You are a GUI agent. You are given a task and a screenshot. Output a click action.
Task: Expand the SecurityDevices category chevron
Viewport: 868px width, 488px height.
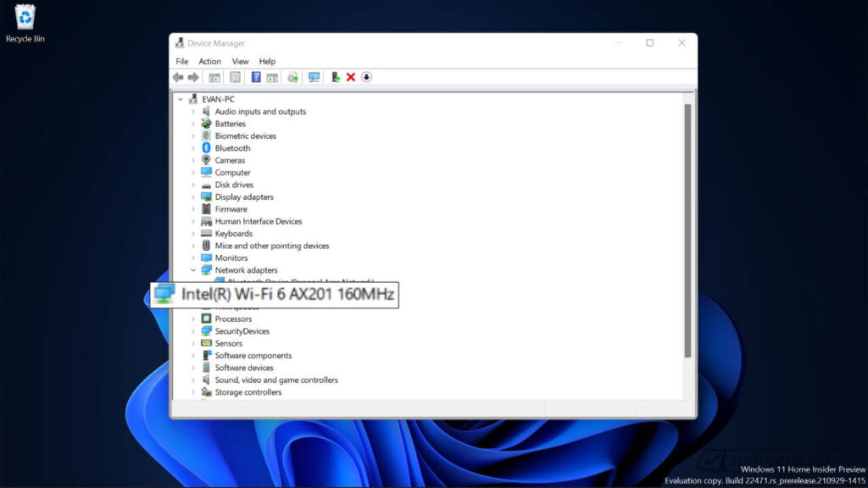pyautogui.click(x=193, y=331)
